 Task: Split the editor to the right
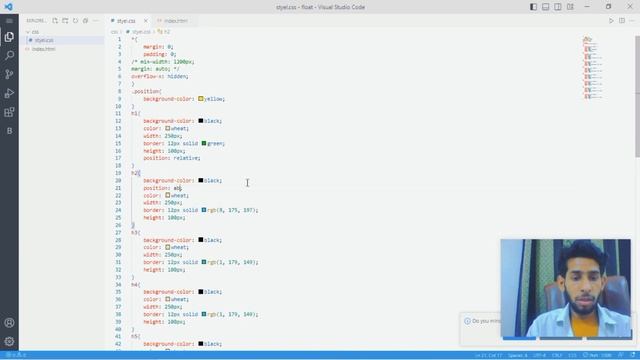pos(622,21)
